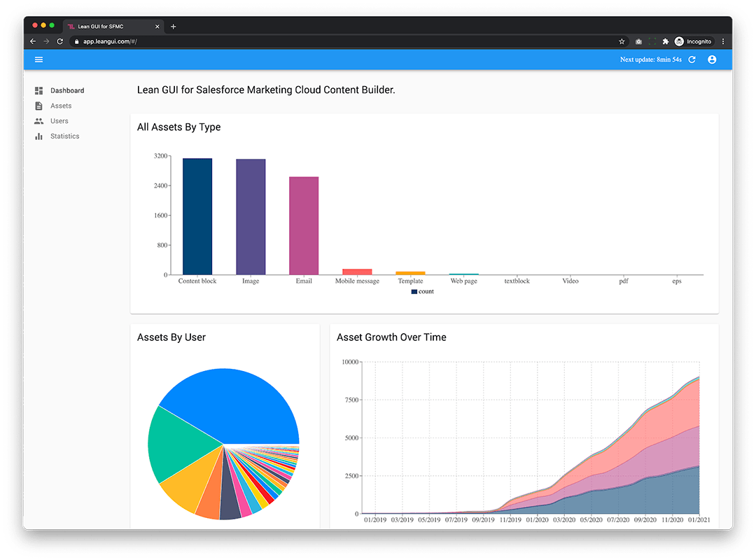The width and height of the screenshot is (756, 560).
Task: Reload the page with browser reload icon
Action: (x=59, y=41)
